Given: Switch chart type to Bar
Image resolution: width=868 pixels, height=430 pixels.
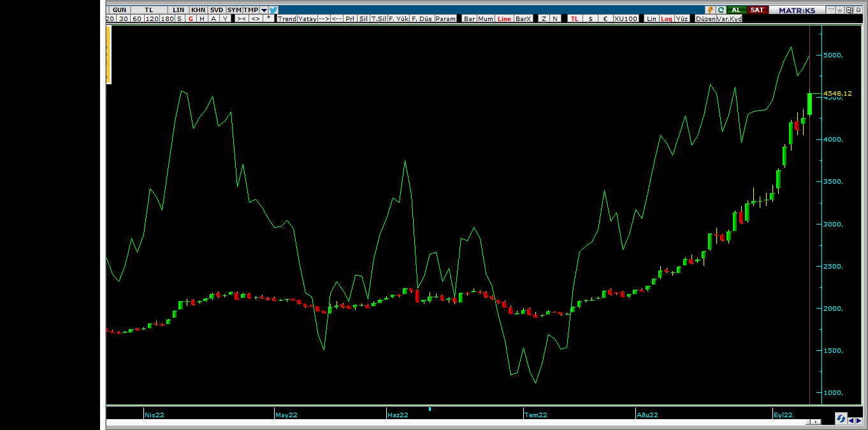Looking at the screenshot, I should (470, 19).
